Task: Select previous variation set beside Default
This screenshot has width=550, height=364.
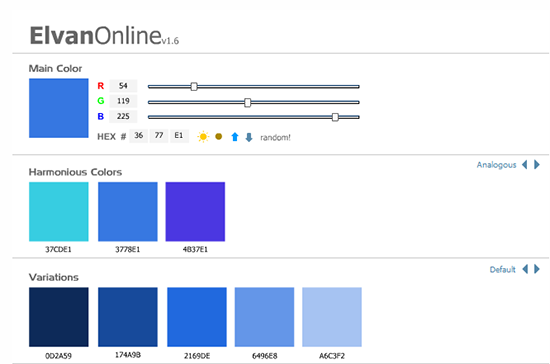Action: 525,269
